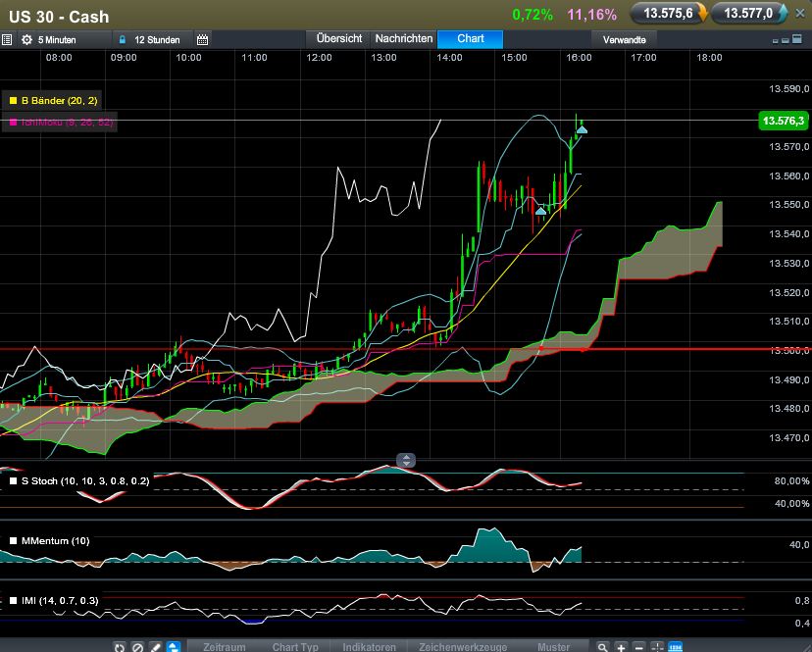Toggle the blue 1234 price label icon

(x=676, y=647)
